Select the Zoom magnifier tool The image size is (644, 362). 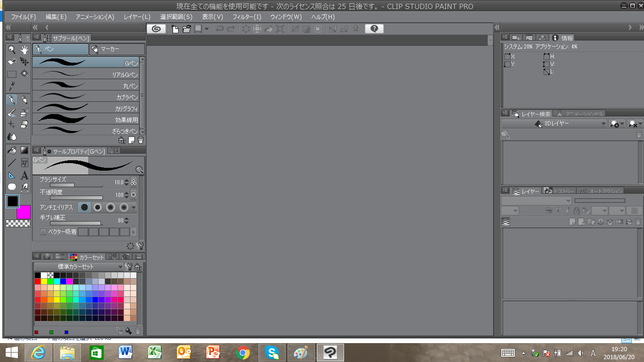(x=12, y=49)
